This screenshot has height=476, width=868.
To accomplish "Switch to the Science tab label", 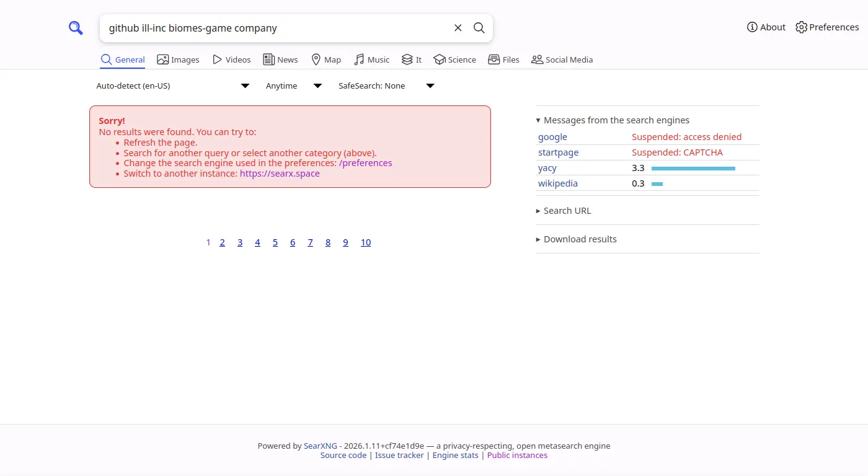I will pos(462,59).
